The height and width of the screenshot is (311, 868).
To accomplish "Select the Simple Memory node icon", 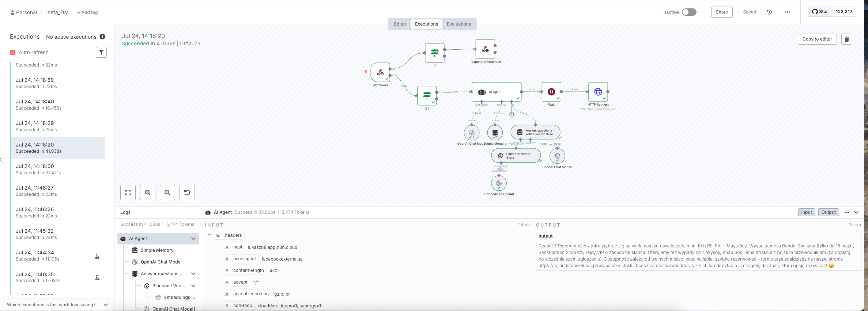I will 495,133.
